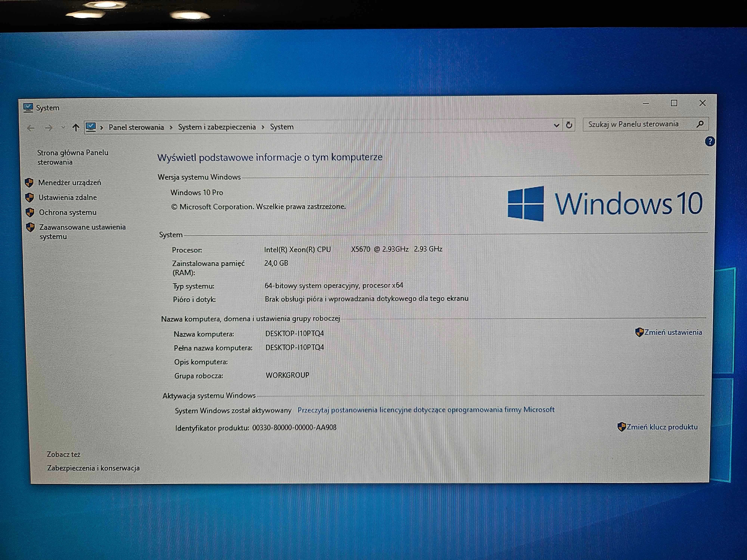Click the Windows 10 logo
747x560 pixels.
pyautogui.click(x=605, y=203)
